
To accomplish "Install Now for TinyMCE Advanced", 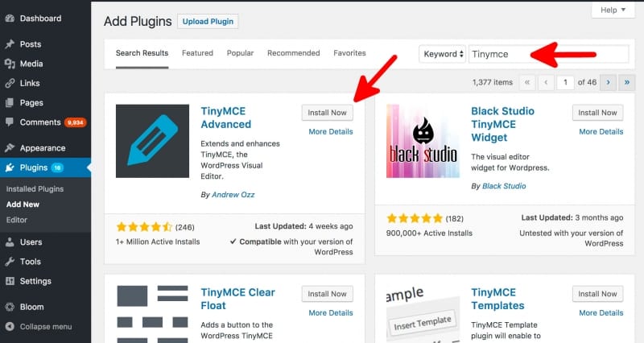I will (327, 113).
